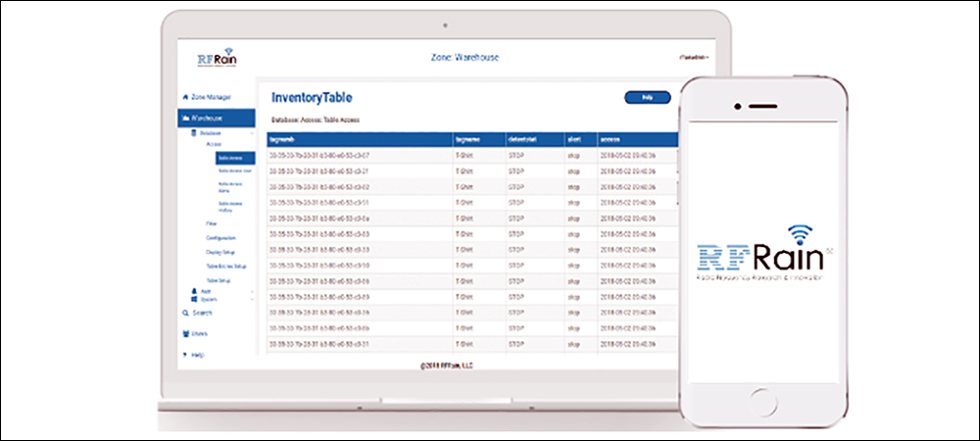The width and height of the screenshot is (980, 441).
Task: Click the blue Help pill button
Action: 648,97
